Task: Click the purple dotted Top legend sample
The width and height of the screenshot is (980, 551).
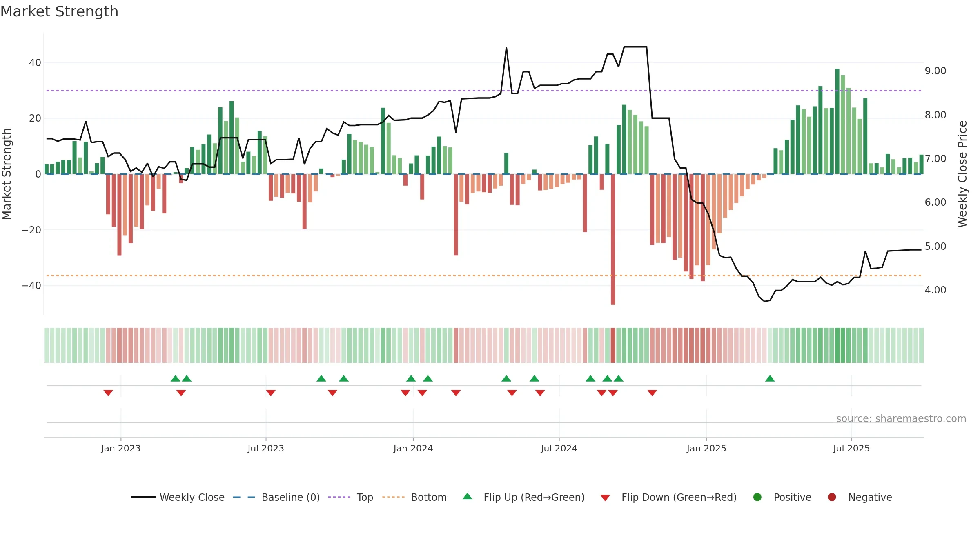Action: (339, 497)
